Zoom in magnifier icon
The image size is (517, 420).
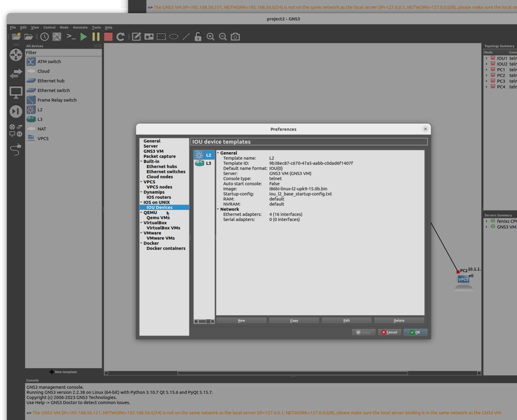(210, 37)
